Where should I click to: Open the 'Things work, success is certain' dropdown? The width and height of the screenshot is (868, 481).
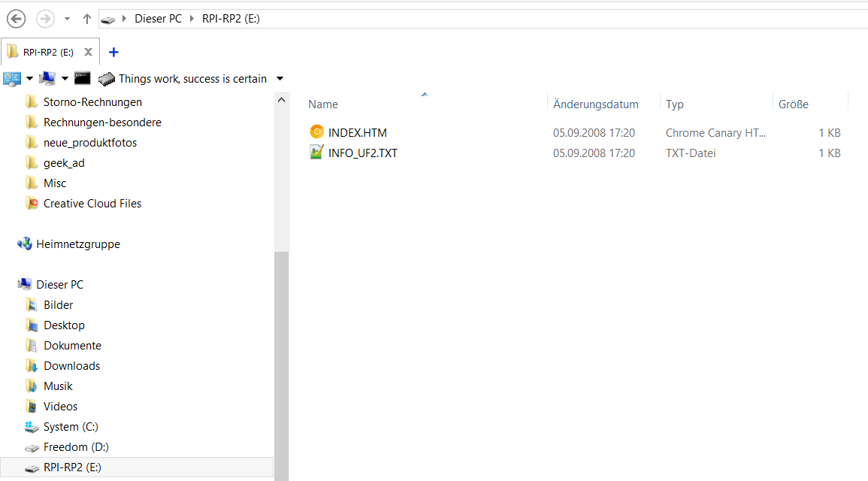click(x=279, y=78)
